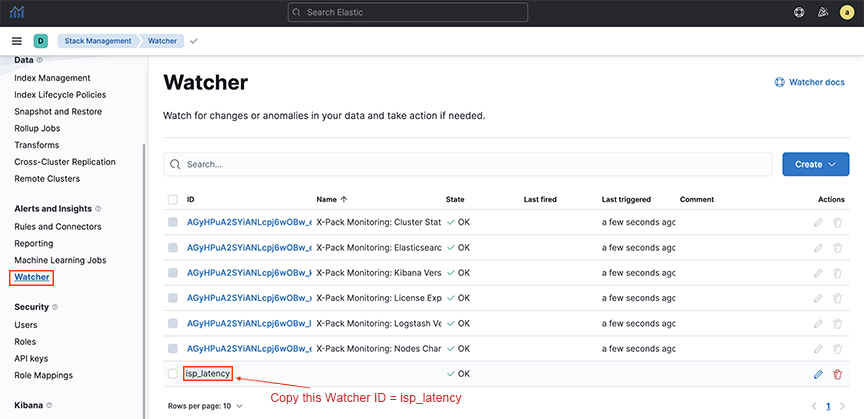This screenshot has height=419, width=864.
Task: Click the Last triggered column header
Action: [x=626, y=199]
